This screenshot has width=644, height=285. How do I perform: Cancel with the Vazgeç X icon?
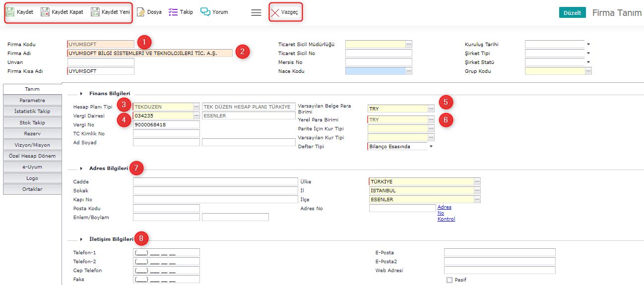[275, 12]
